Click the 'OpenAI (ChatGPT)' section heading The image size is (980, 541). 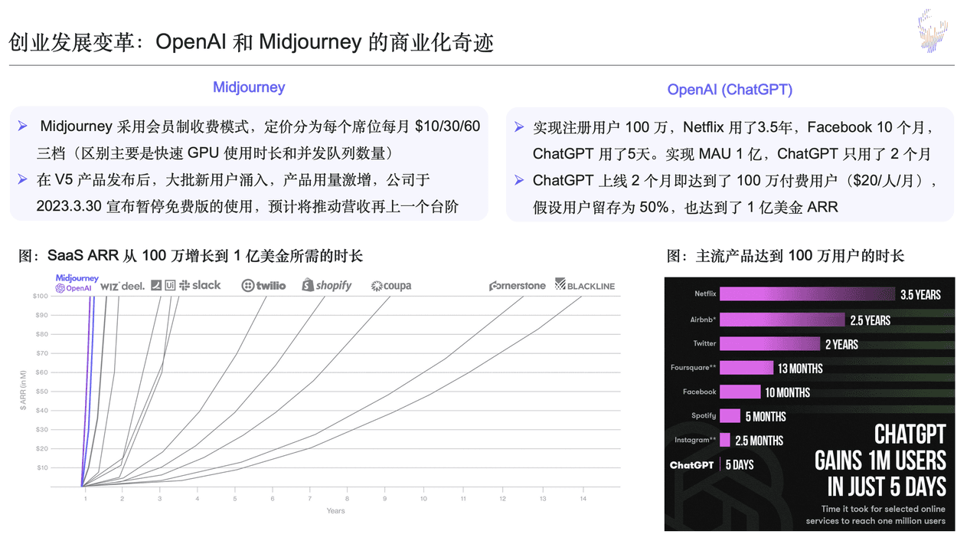pyautogui.click(x=730, y=90)
